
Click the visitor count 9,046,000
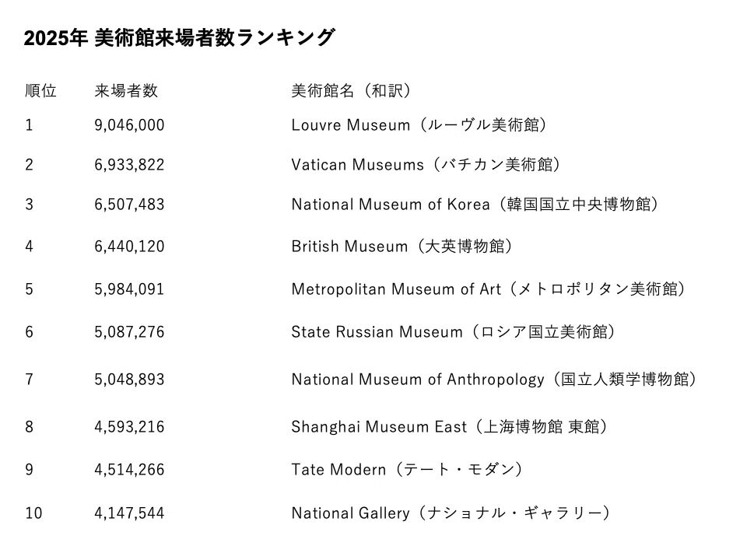[x=129, y=125]
